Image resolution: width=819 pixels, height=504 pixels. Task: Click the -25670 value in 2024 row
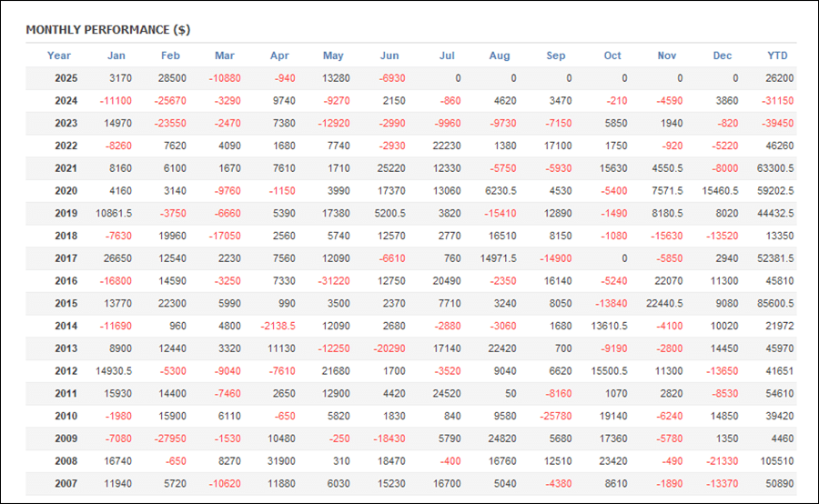click(x=170, y=101)
